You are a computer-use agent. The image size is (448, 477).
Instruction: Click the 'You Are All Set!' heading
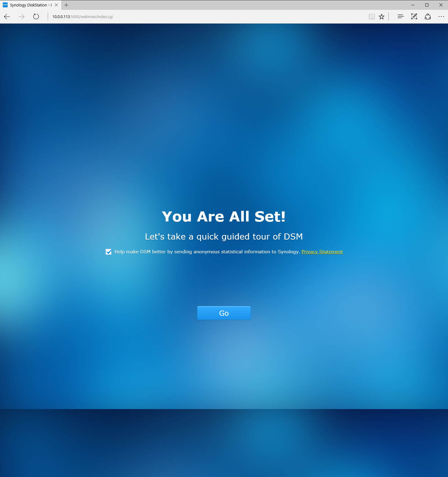(x=224, y=217)
